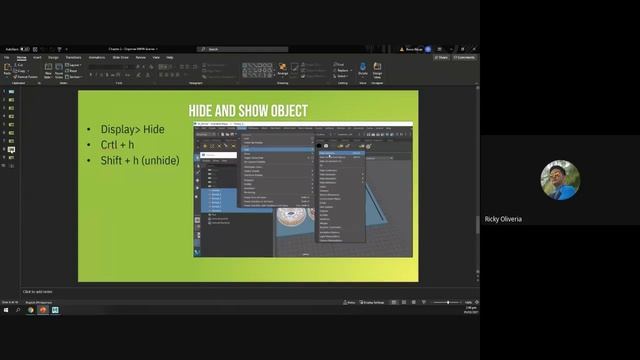The width and height of the screenshot is (640, 360).
Task: Open the Layout dropdown in Slides group
Action: [73, 65]
